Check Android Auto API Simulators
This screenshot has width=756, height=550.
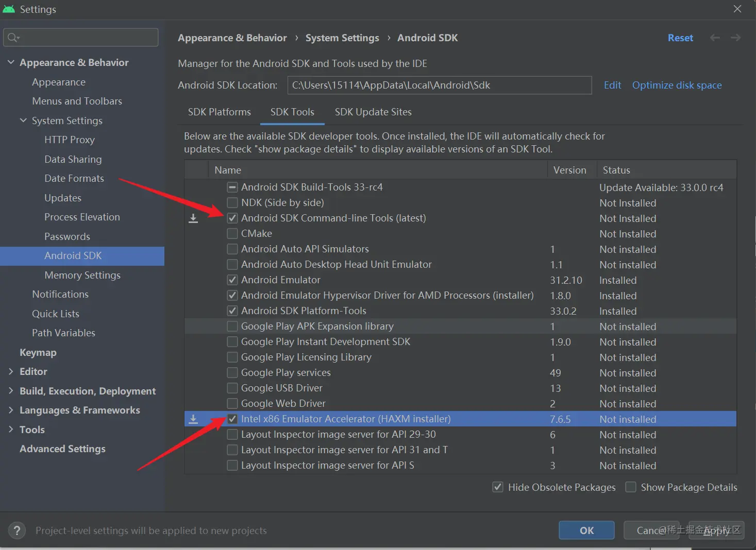tap(232, 249)
